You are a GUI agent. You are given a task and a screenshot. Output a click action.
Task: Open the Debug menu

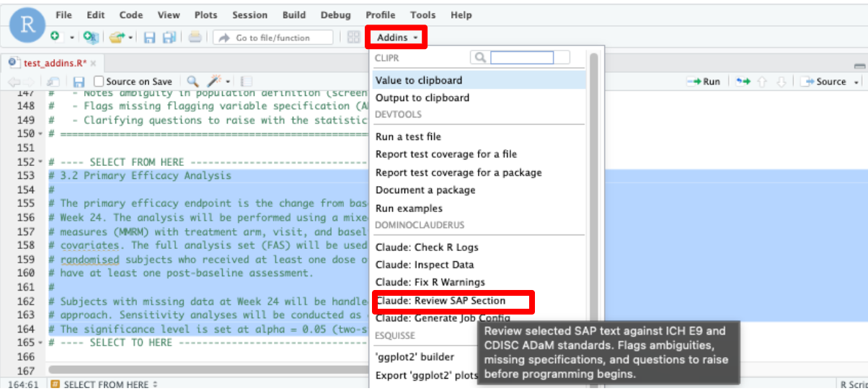[335, 14]
